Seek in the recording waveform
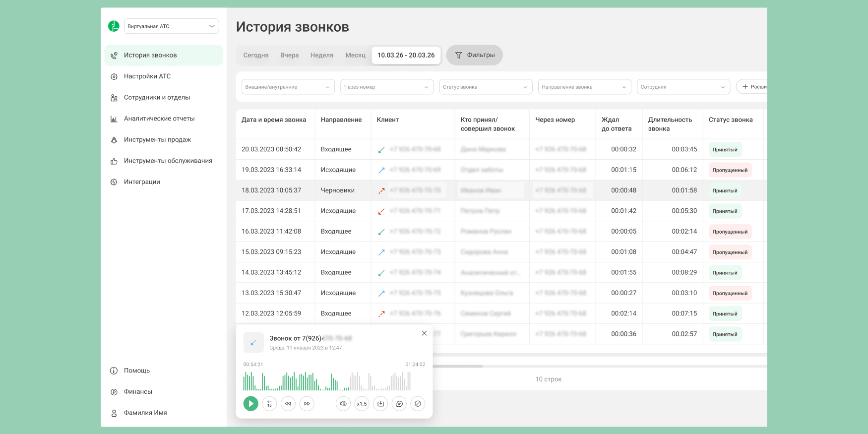868x434 pixels. [327, 381]
